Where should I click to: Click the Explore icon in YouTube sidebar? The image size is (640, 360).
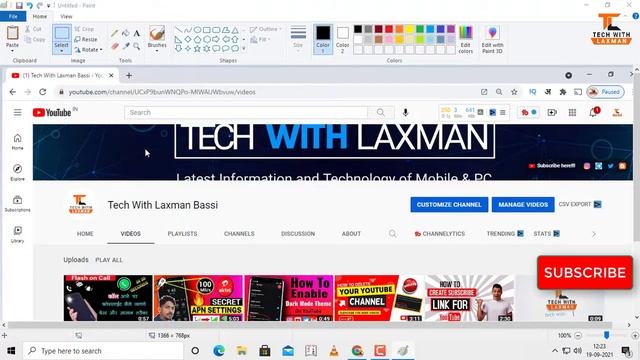18,172
